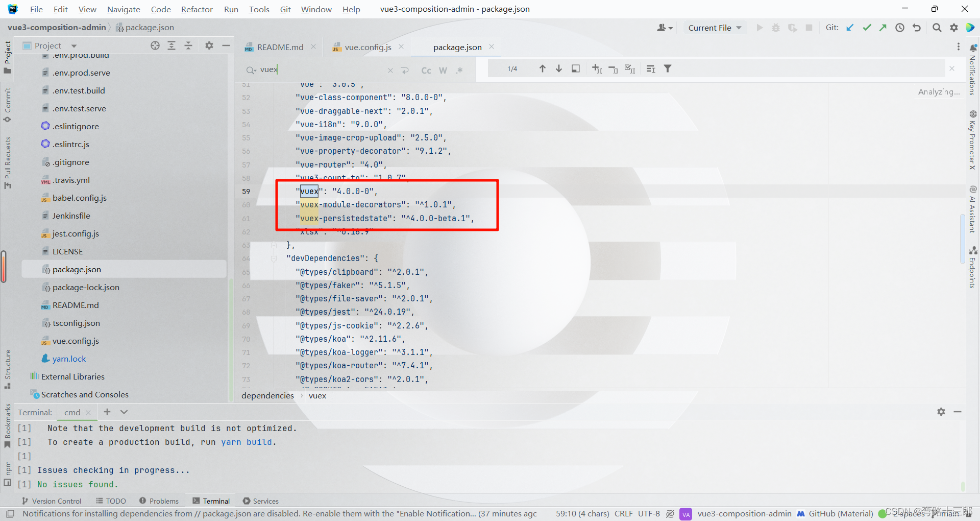
Task: Collapse devDependencies fold marker in gutter
Action: (x=274, y=258)
